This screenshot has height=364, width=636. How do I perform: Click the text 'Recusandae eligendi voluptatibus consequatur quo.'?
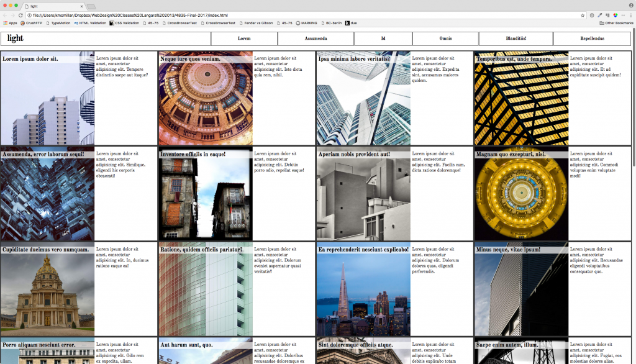point(596,266)
